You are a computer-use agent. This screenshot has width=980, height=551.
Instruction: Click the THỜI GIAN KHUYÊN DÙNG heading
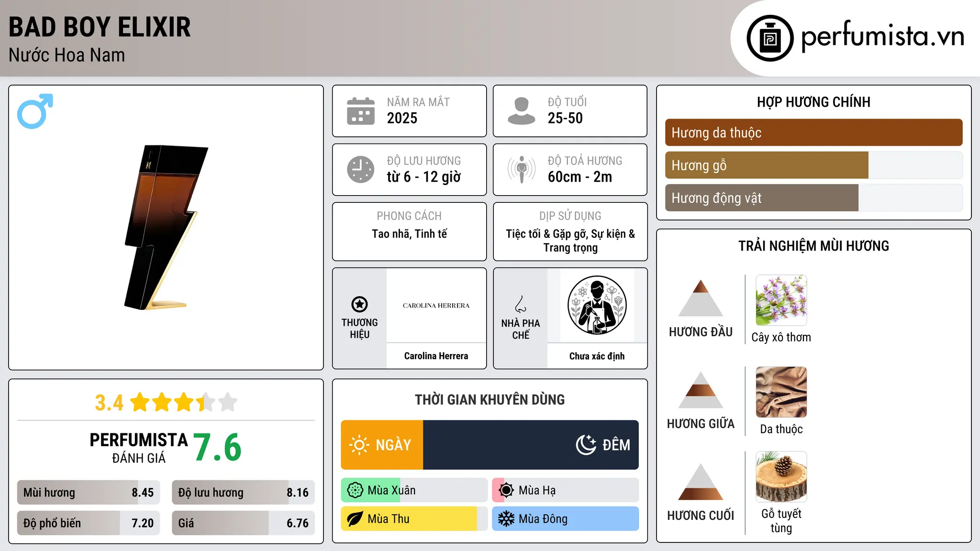(x=490, y=399)
